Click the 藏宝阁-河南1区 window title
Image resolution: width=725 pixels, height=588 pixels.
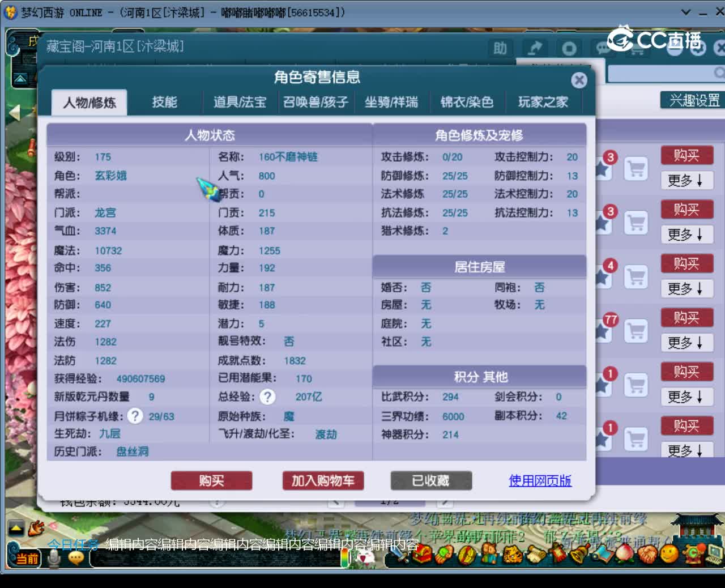click(x=115, y=46)
